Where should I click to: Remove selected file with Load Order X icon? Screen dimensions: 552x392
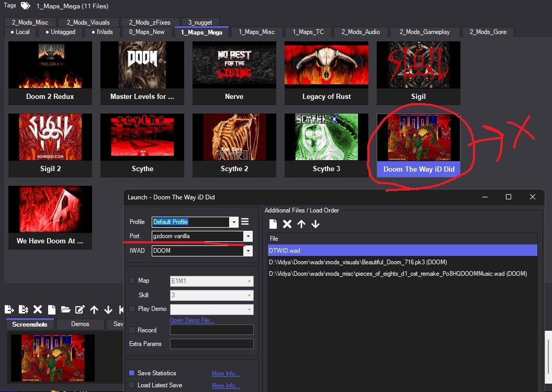pos(287,224)
